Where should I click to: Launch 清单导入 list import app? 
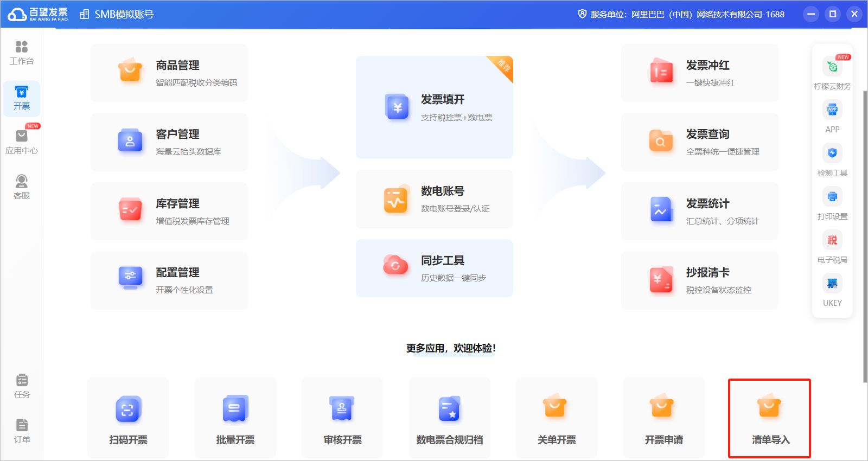[771, 417]
